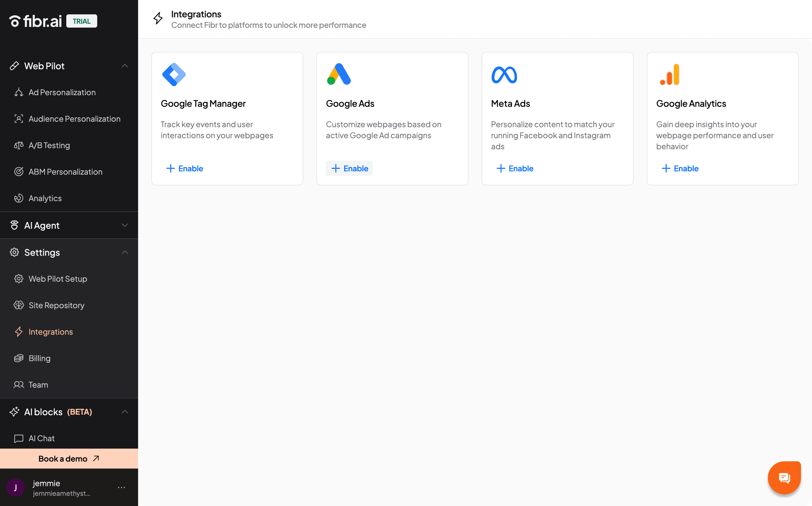
Task: Click the Google Analytics bar chart logo
Action: (x=669, y=74)
